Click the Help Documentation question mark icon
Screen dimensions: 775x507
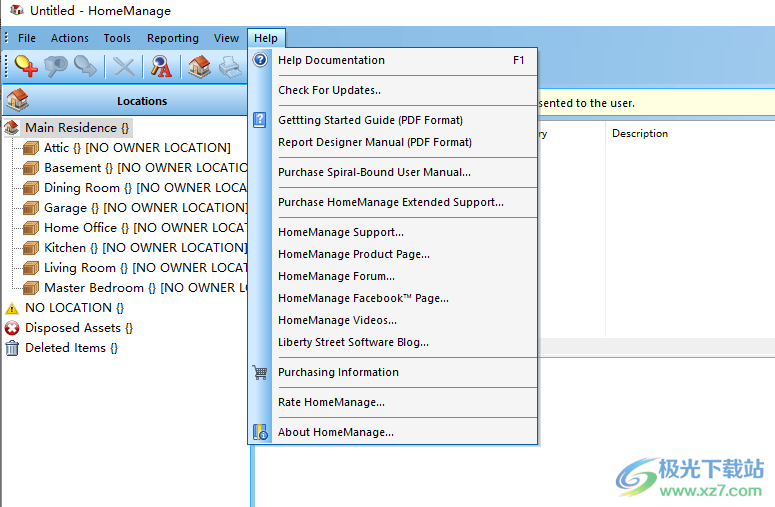point(260,60)
